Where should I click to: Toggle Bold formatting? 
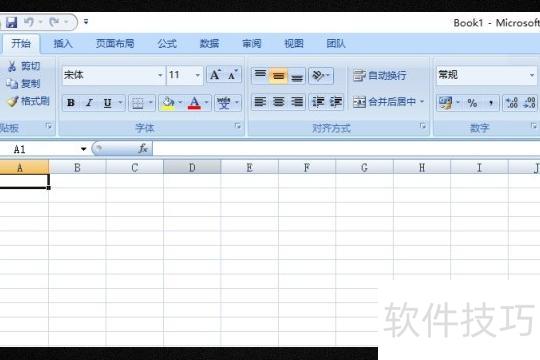point(71,103)
